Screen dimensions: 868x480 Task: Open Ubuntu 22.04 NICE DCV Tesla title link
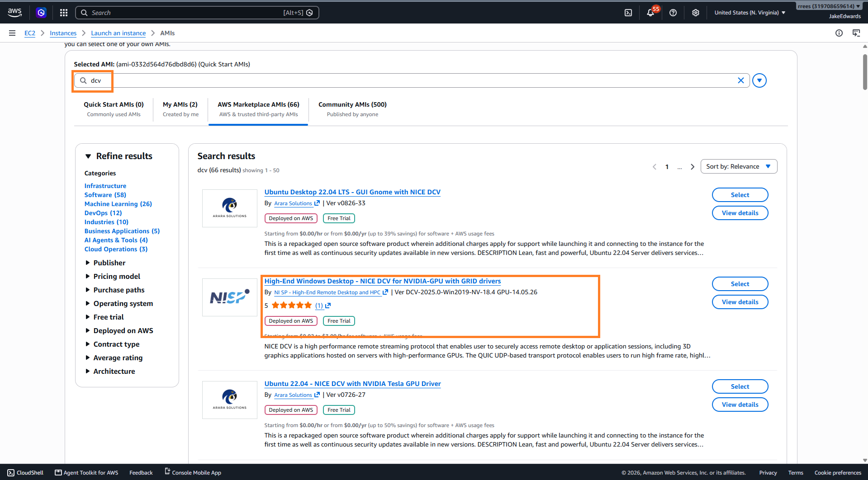point(352,384)
